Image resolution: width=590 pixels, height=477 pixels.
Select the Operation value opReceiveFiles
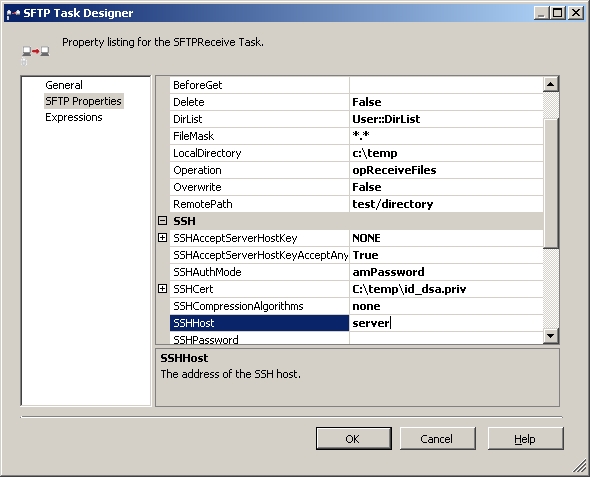446,170
